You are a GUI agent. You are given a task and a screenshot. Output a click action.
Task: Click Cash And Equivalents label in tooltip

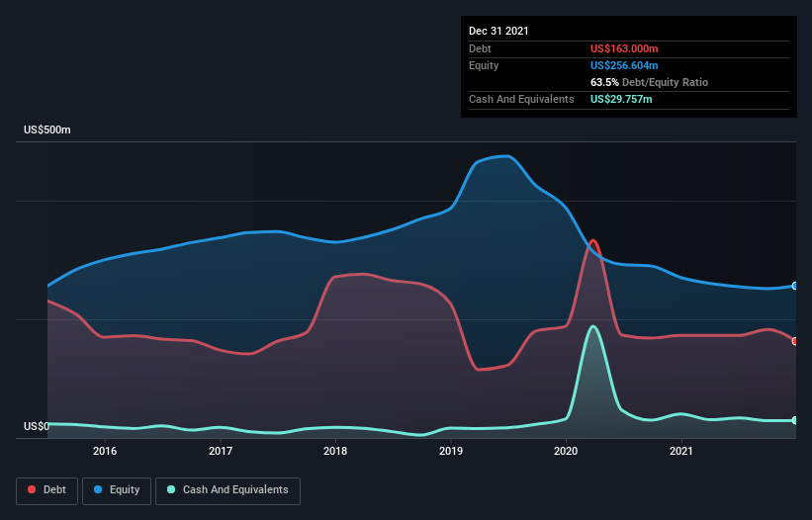[x=521, y=99]
